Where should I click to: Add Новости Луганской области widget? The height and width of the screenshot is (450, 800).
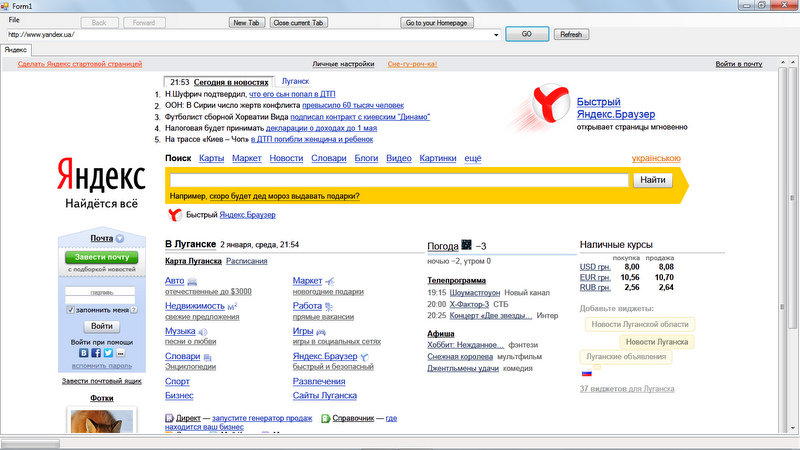640,324
